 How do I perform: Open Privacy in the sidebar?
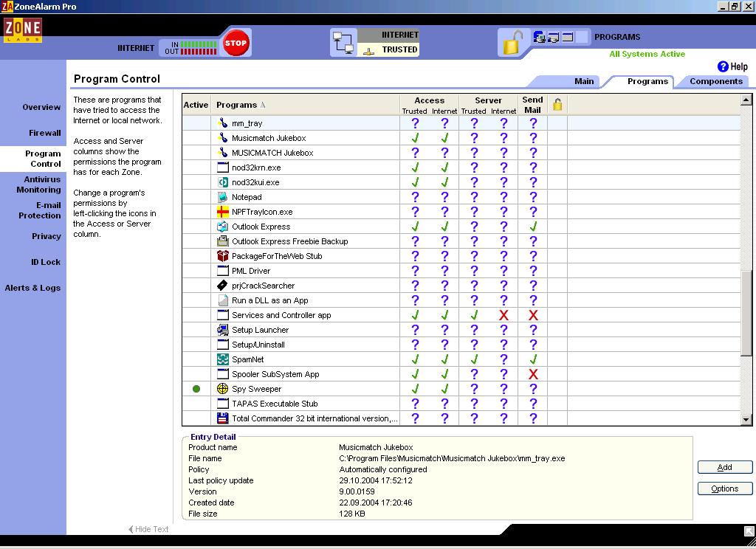[x=47, y=236]
